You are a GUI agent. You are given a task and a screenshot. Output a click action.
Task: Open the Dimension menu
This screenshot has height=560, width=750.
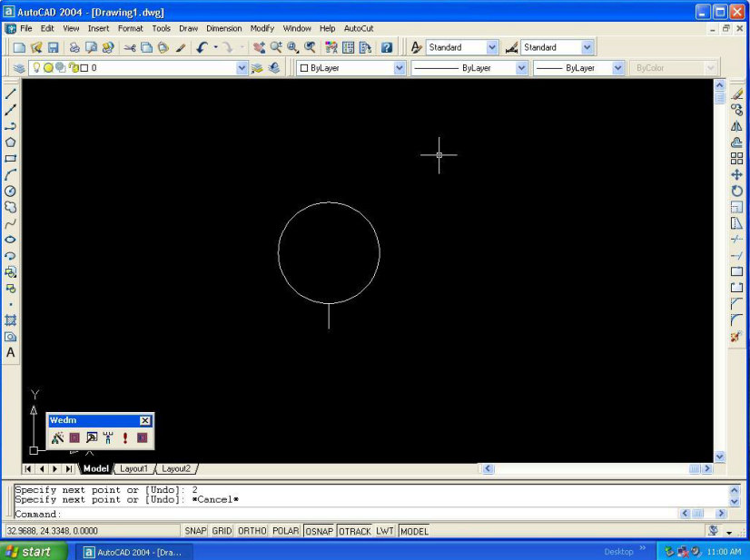click(223, 28)
